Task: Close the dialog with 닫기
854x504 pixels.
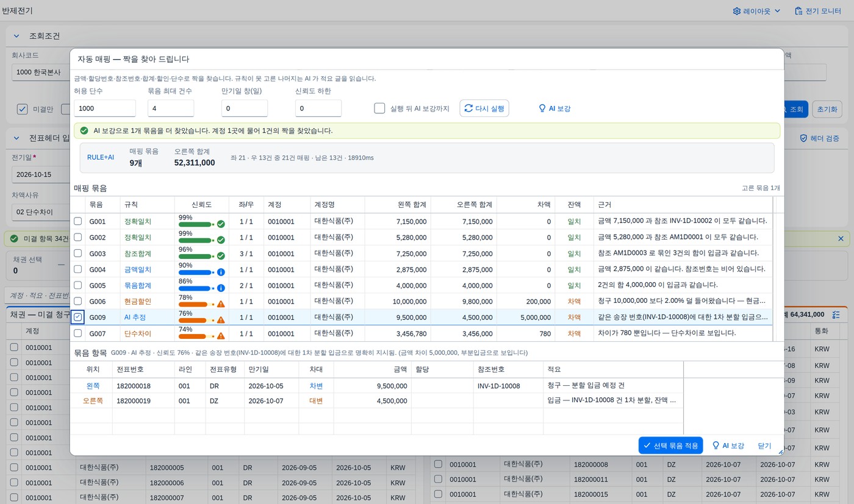Action: click(x=764, y=445)
